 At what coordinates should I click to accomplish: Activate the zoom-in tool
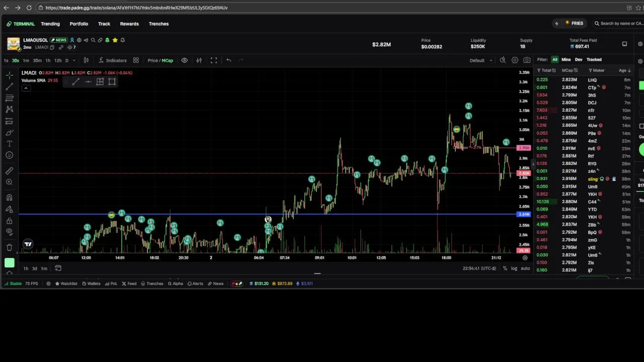(9, 182)
